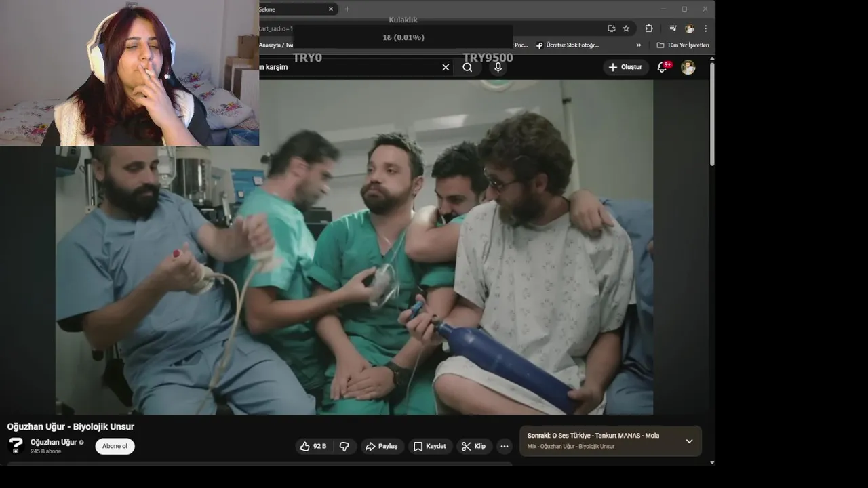868x488 pixels.
Task: Click Mix - Oğuzhan Uğur - Biyolojik Unsur text
Action: (570, 447)
